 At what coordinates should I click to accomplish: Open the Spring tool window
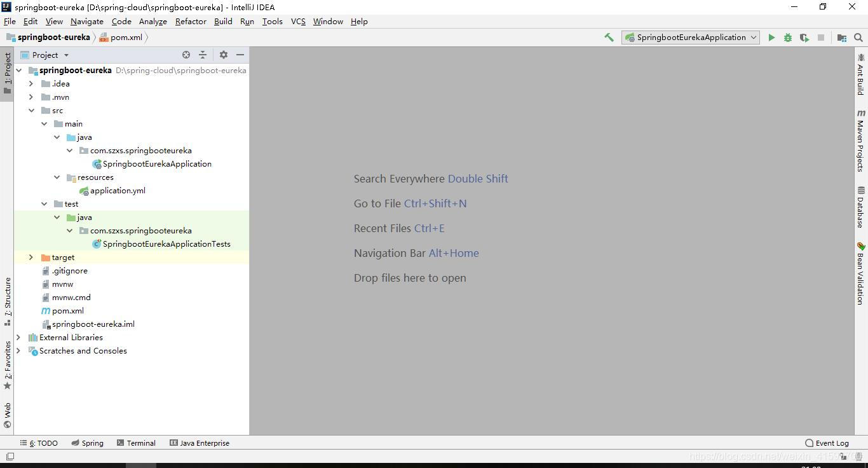[88, 443]
